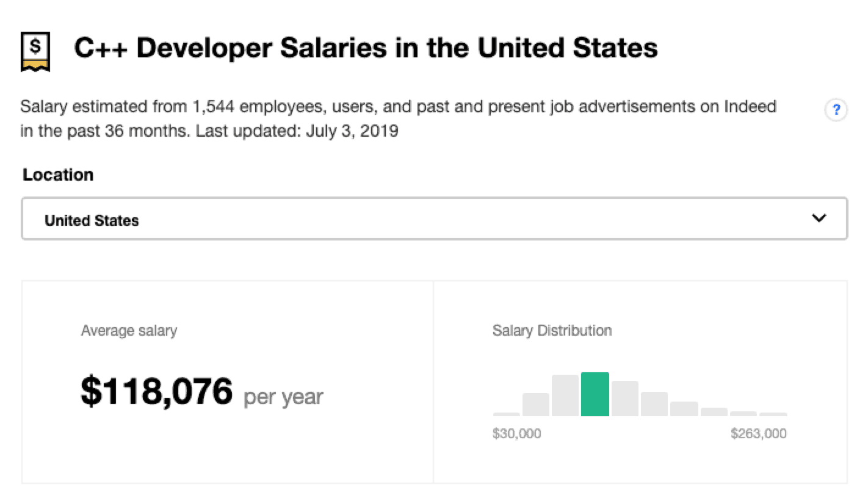Select the sixth bar in the salary distribution
This screenshot has width=868, height=498.
coord(654,404)
